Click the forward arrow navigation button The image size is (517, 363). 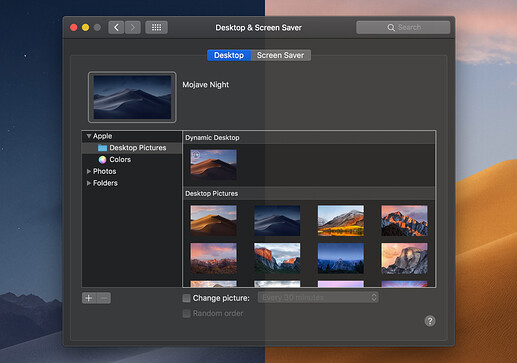tap(133, 27)
